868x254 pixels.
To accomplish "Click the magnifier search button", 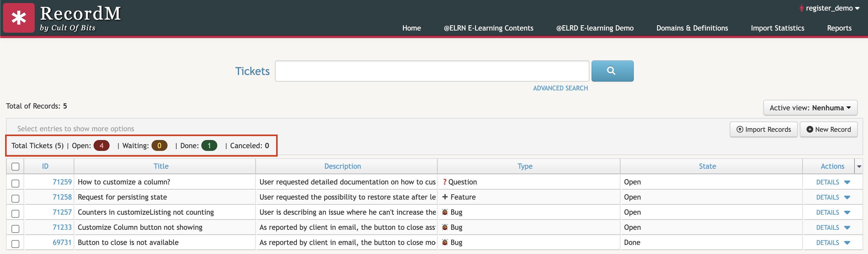I will point(612,71).
